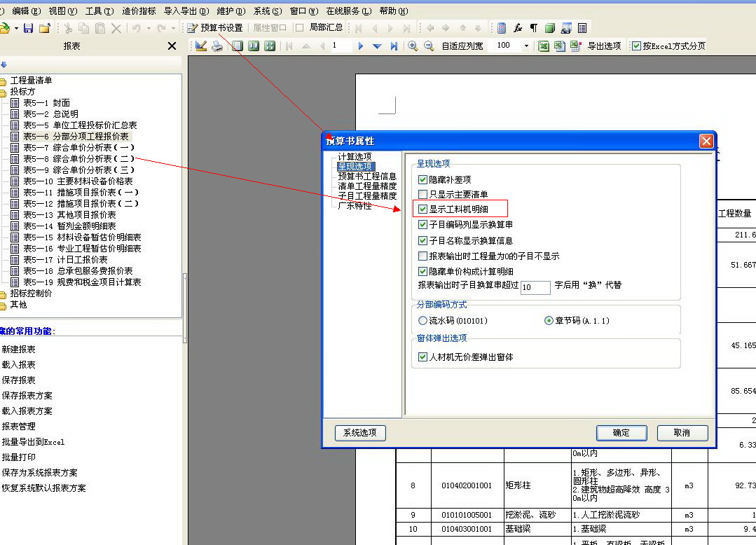
Task: Open the 造价指标 menu
Action: (139, 11)
